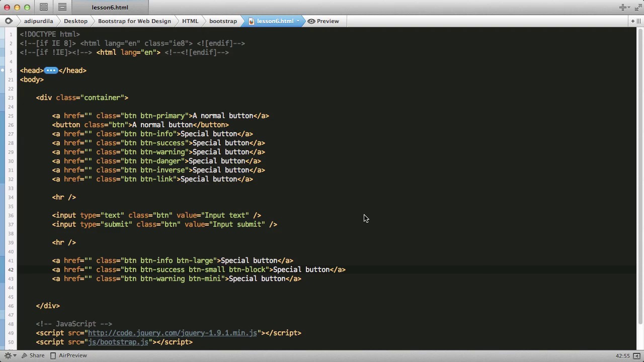The height and width of the screenshot is (362, 644).
Task: Click 'btn btn-warning' on line 29
Action: pyautogui.click(x=154, y=152)
